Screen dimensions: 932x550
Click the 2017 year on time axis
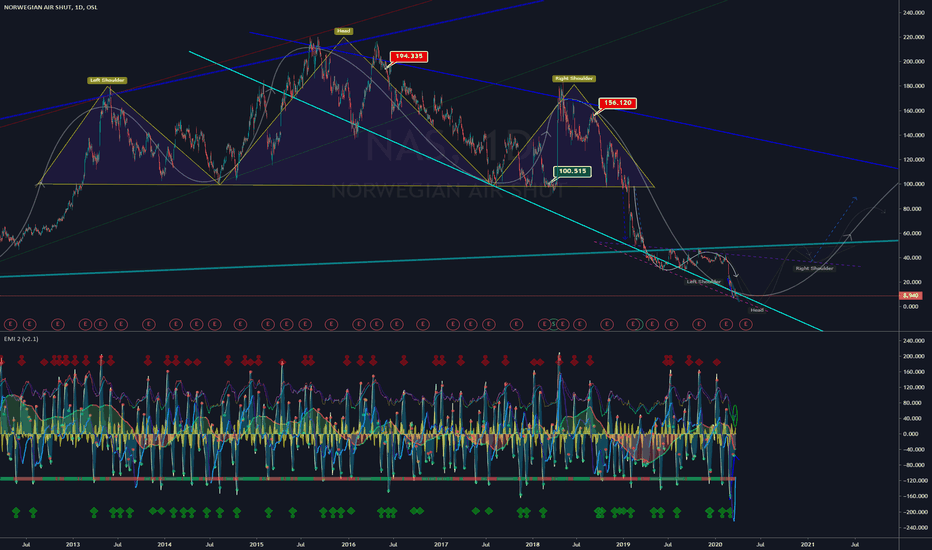click(441, 544)
